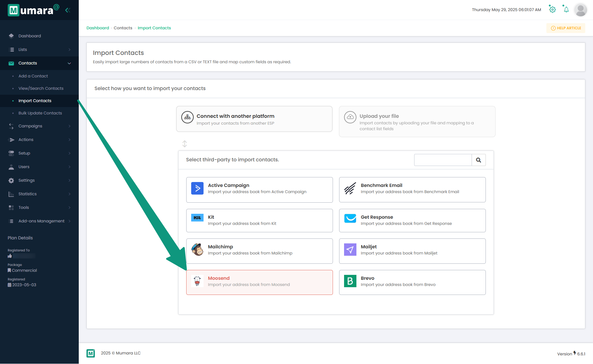Open the settings gear icon in header
The height and width of the screenshot is (364, 593).
tap(553, 10)
